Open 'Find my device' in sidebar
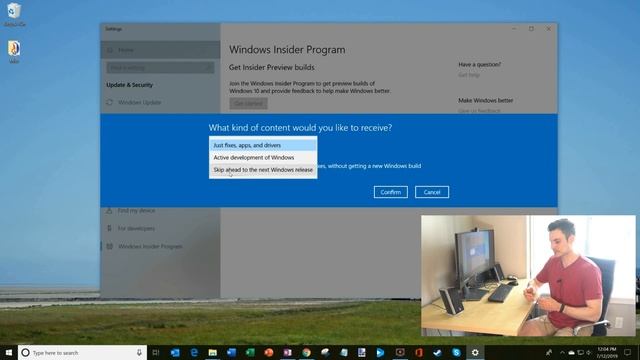This screenshot has width=640, height=360. point(160,211)
